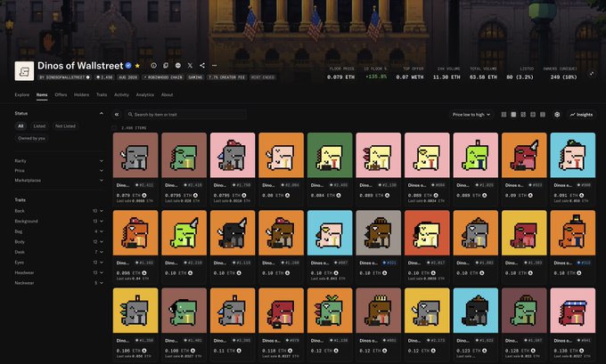Switch to the first grid view layout icon

pos(504,115)
